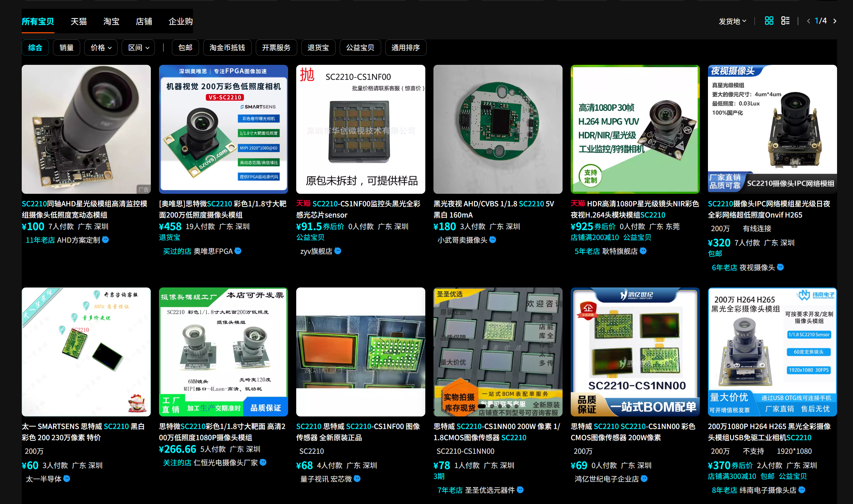Click chat icon beside 纬南电子摄像头店

tap(802, 490)
